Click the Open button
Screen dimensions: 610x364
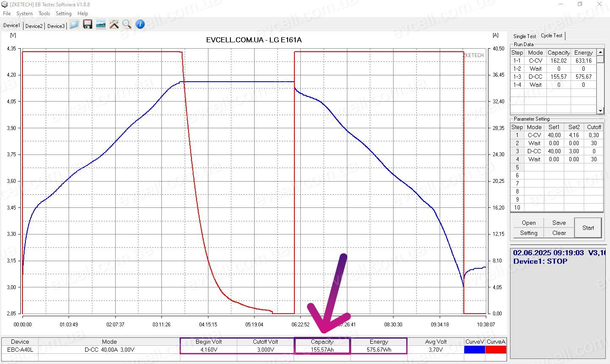[529, 223]
